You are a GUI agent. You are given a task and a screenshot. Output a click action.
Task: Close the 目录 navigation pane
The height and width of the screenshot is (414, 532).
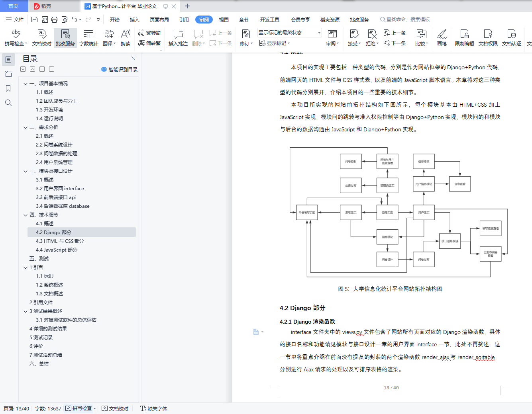[133, 58]
